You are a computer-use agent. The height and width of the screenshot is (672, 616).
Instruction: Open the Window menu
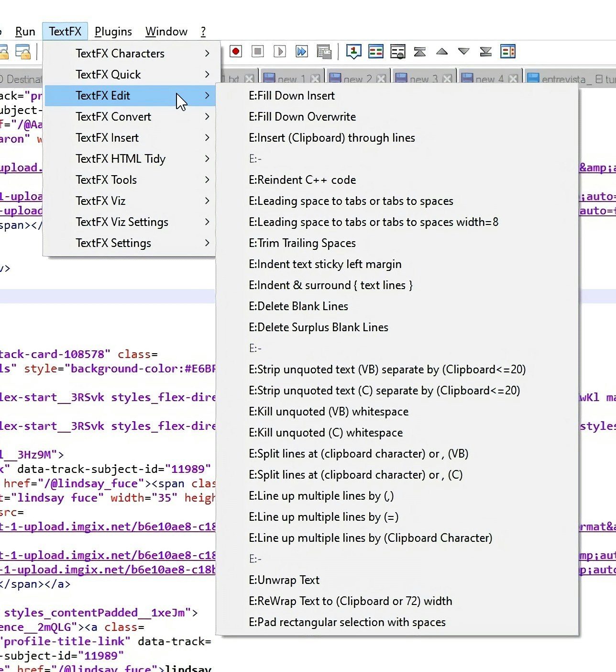(166, 32)
